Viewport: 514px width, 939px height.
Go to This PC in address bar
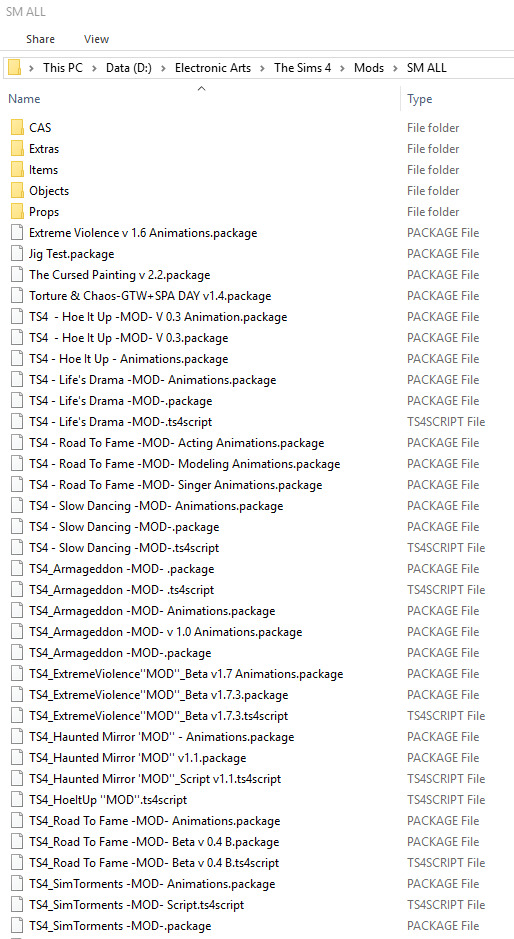tap(63, 68)
